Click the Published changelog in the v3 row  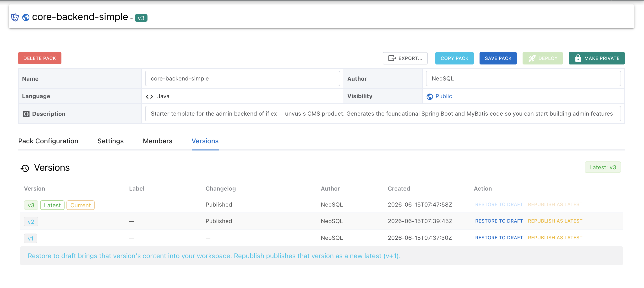coord(219,205)
